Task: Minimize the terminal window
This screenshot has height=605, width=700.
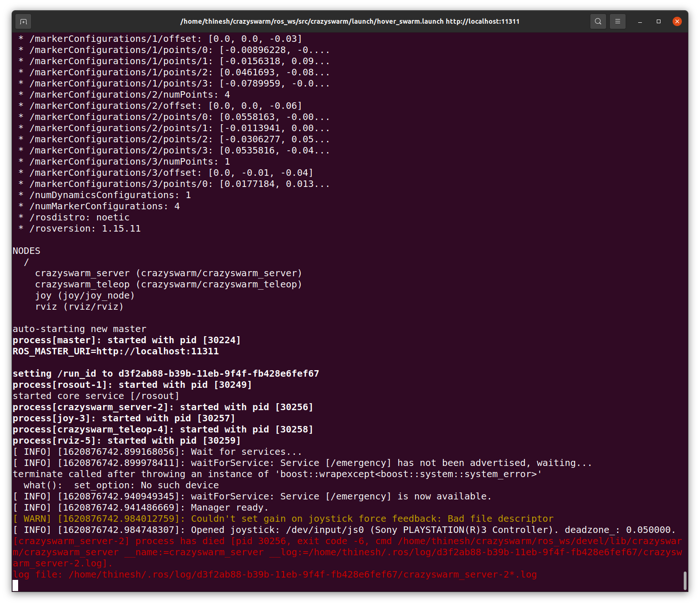Action: tap(640, 21)
